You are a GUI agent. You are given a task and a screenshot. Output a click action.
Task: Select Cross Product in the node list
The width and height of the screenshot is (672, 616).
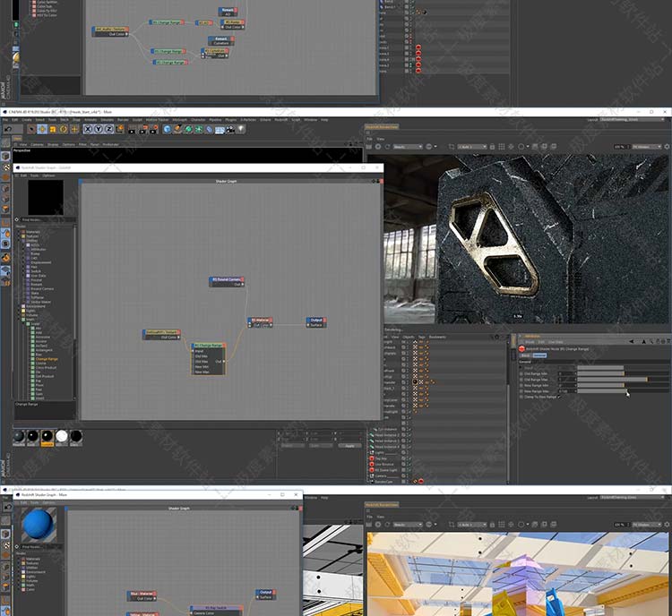(46, 368)
